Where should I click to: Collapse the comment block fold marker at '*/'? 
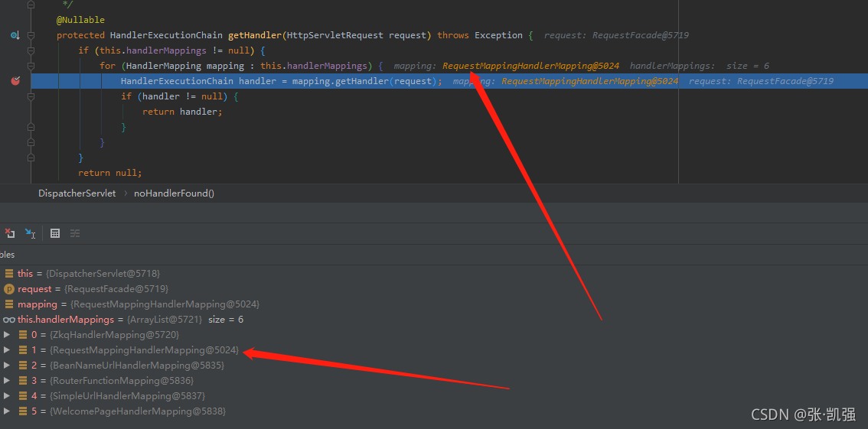31,5
